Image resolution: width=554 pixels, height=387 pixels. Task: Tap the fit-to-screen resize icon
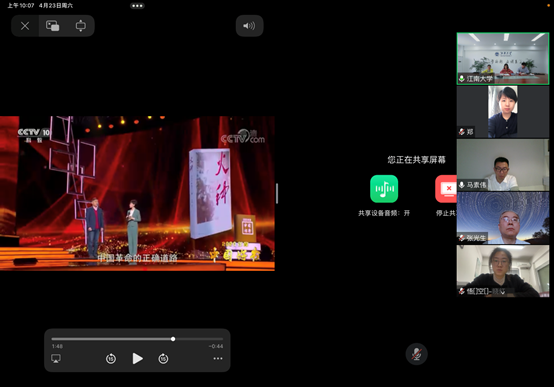(81, 26)
